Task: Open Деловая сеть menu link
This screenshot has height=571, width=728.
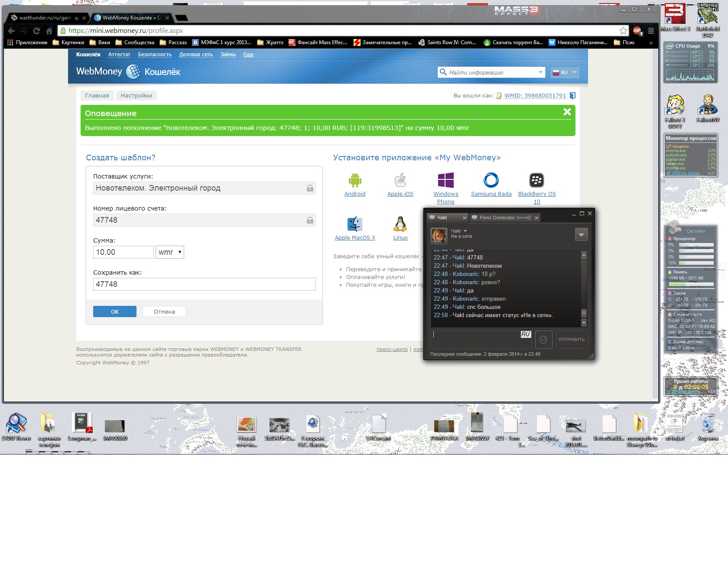Action: pyautogui.click(x=196, y=55)
